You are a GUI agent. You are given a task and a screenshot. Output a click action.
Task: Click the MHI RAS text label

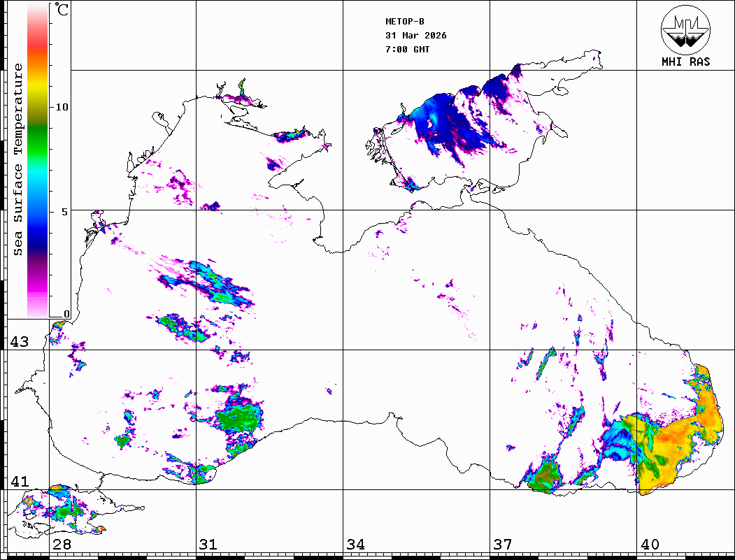pyautogui.click(x=685, y=62)
